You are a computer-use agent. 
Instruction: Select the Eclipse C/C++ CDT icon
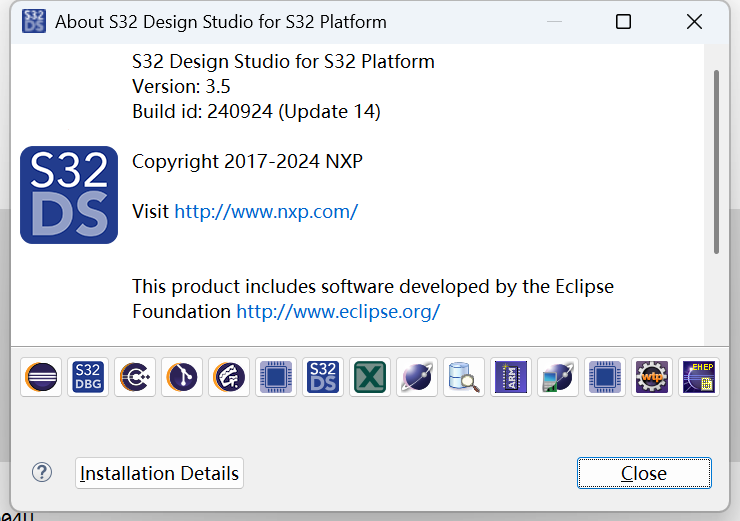135,377
